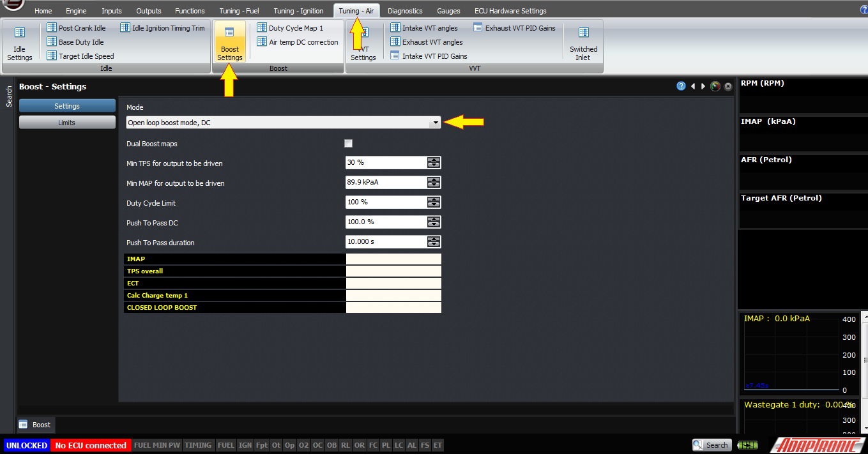Click the Push To Pass duration field
Image resolution: width=868 pixels, height=456 pixels.
point(386,242)
